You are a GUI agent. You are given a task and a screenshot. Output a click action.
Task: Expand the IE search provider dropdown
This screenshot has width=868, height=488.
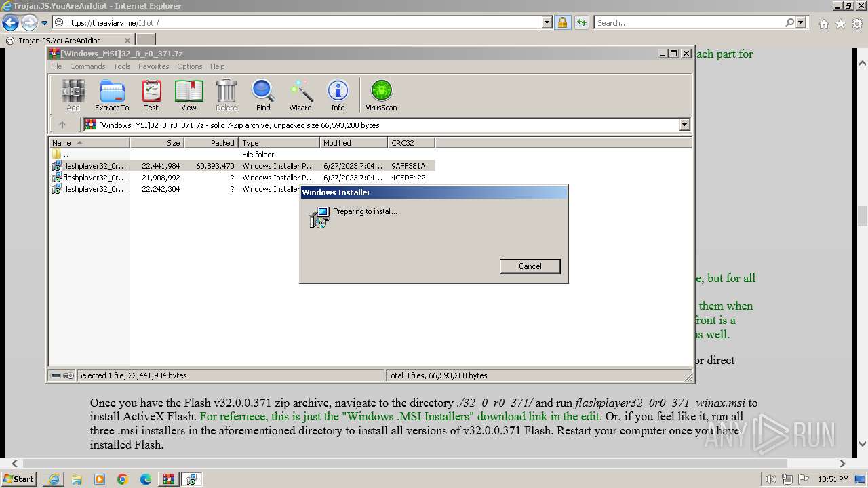(801, 23)
